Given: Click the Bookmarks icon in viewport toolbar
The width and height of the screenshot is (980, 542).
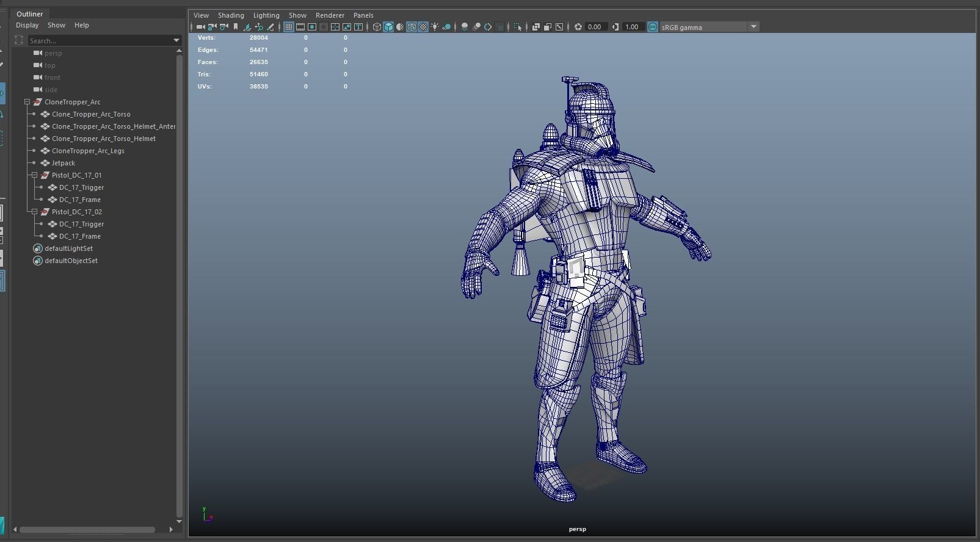Looking at the screenshot, I should 236,27.
